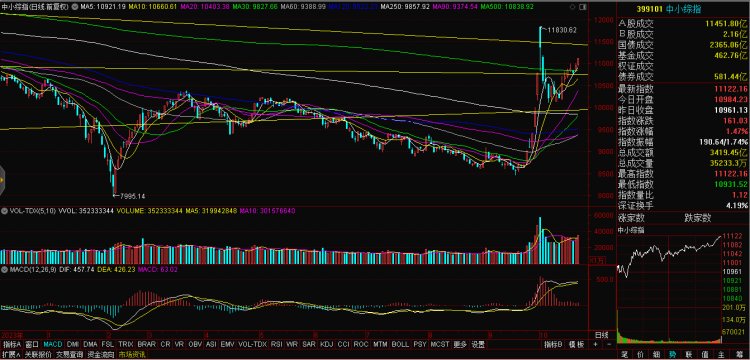Select the 值 value icon
Image resolution: width=750 pixels, height=360 pixels.
tap(704, 355)
